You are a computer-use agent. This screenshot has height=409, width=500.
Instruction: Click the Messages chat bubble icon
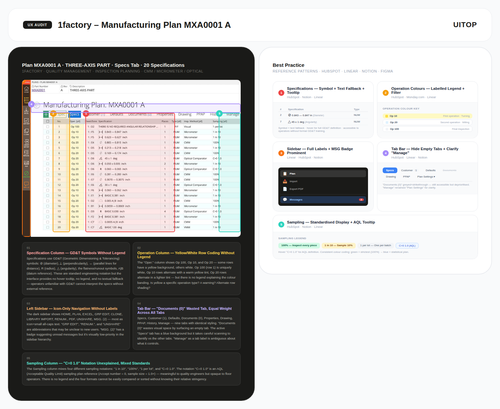click(285, 200)
